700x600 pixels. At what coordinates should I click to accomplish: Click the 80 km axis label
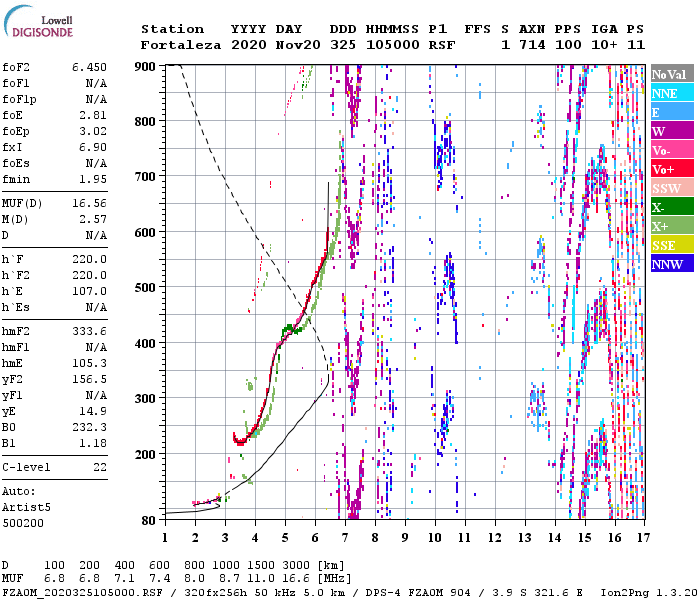click(149, 521)
